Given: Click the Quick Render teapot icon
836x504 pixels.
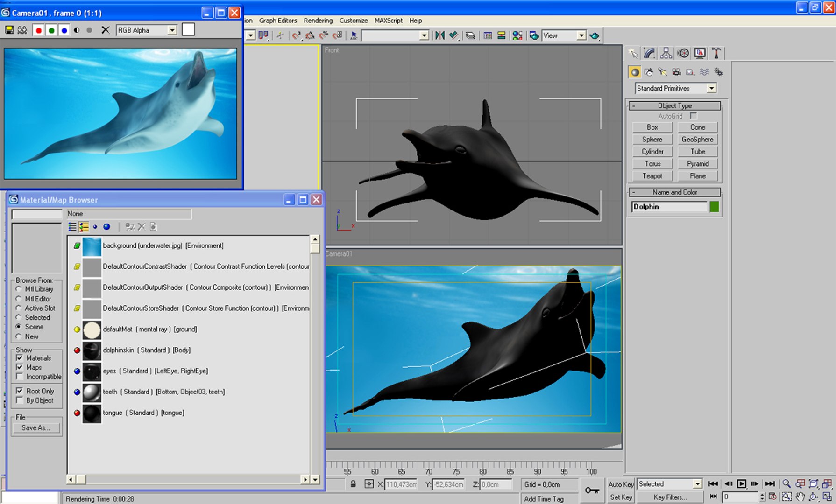Looking at the screenshot, I should click(x=595, y=35).
